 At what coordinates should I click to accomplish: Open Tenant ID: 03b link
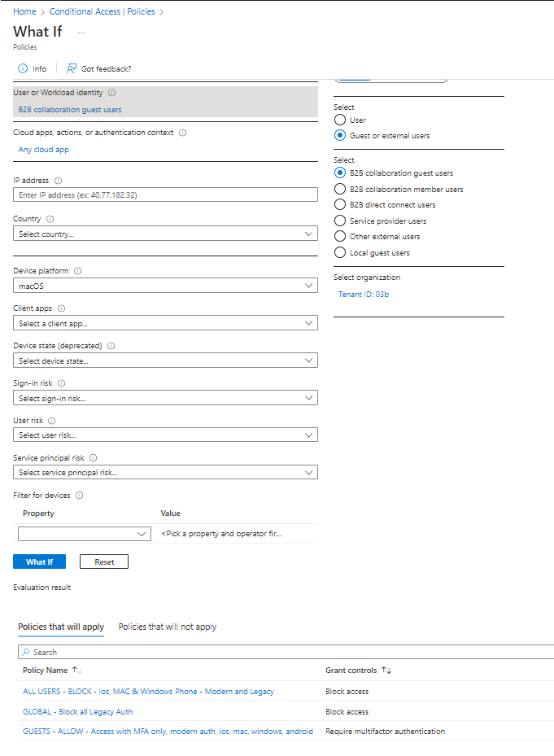point(364,294)
